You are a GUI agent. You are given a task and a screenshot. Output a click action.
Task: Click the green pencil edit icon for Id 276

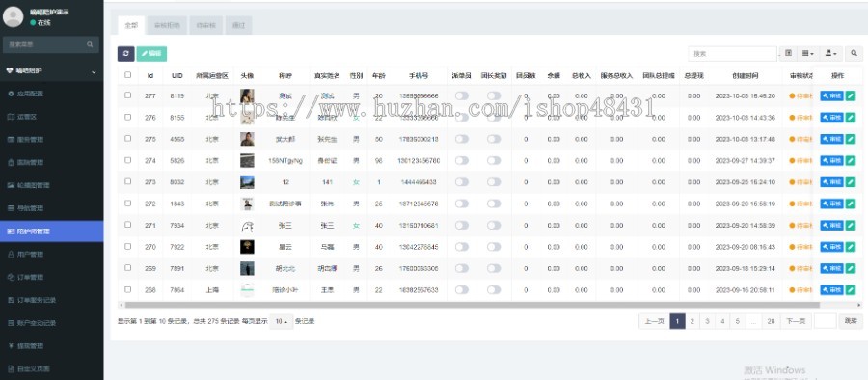(851, 118)
